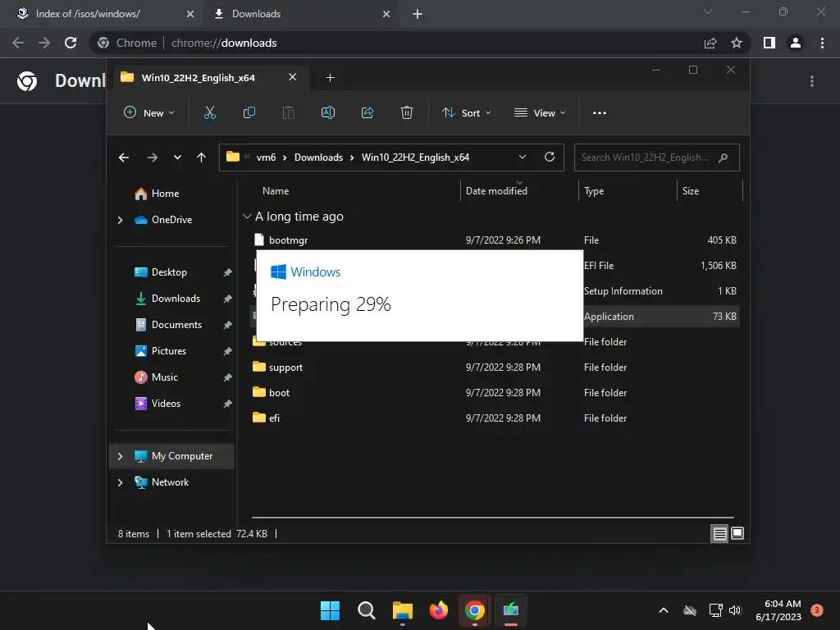Viewport: 840px width, 630px height.
Task: Expand My Computer in the navigation pane
Action: point(120,456)
